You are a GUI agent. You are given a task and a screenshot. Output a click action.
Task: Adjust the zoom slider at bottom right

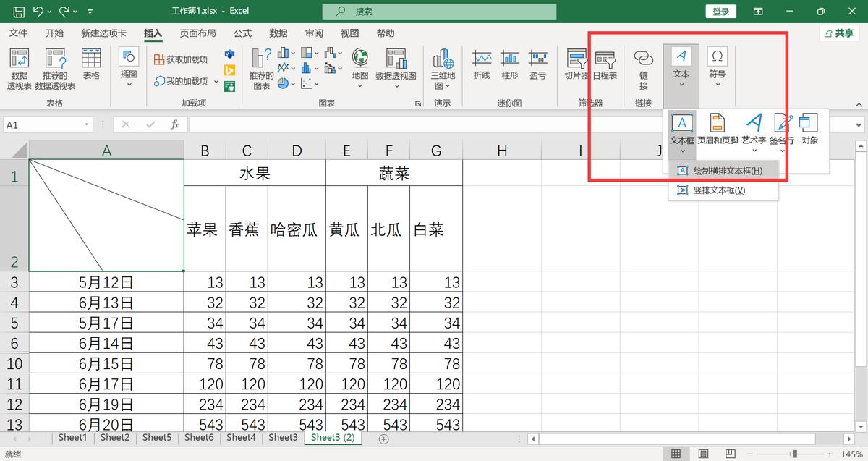(796, 453)
